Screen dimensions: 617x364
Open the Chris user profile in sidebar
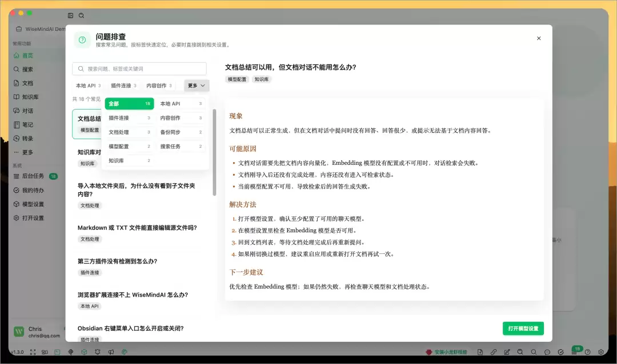(x=38, y=332)
